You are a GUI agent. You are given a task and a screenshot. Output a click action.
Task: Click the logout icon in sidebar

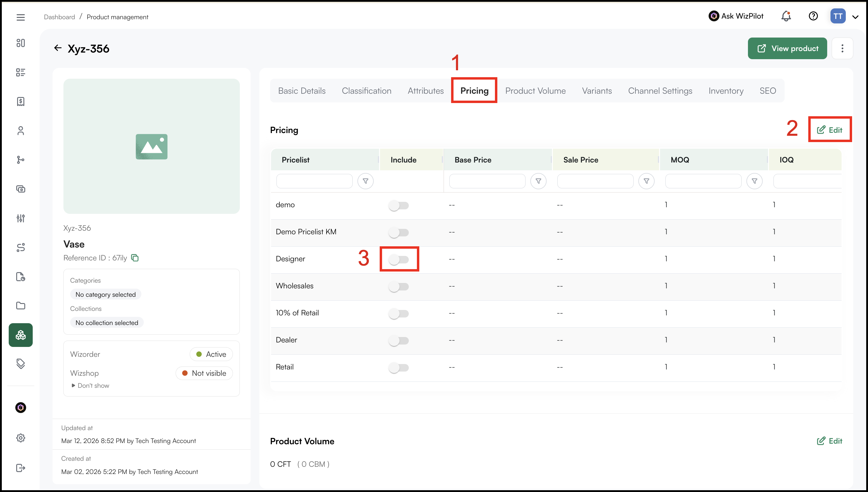tap(21, 468)
